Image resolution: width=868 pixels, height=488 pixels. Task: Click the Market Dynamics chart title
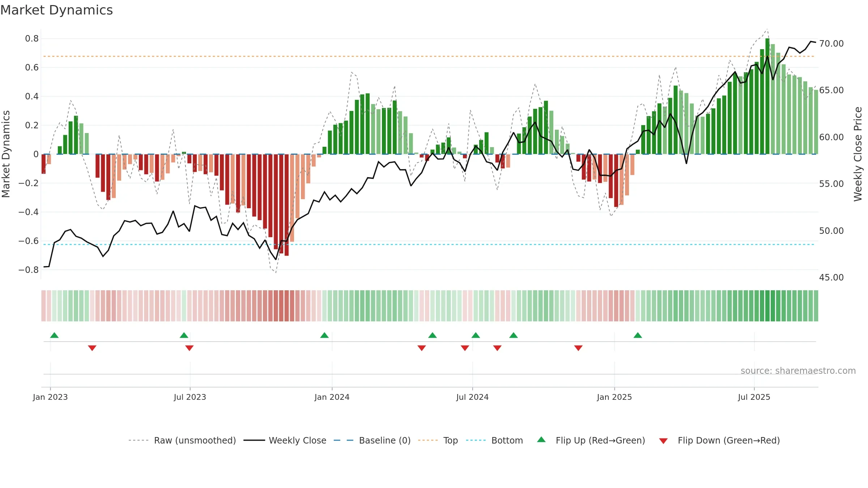[56, 10]
